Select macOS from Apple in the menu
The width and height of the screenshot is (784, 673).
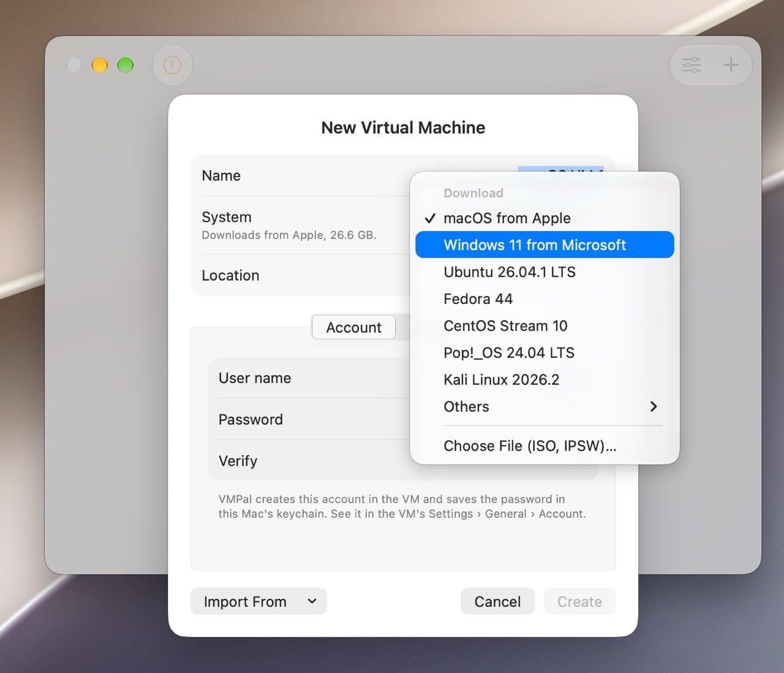[545, 218]
